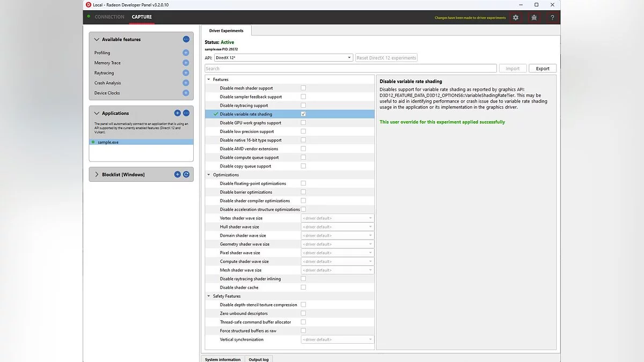Open the settings gear in top bar
644x362 pixels.
point(515,18)
